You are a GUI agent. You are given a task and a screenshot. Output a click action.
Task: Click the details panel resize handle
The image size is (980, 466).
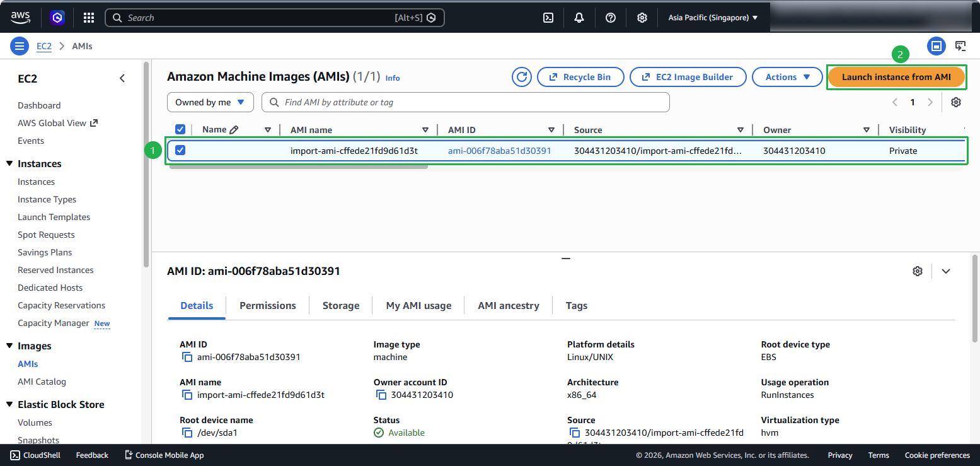pyautogui.click(x=566, y=259)
